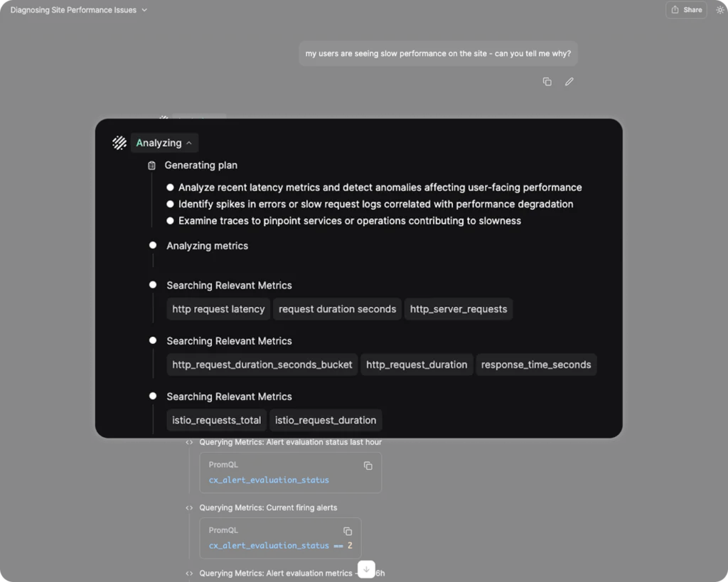The width and height of the screenshot is (728, 582).
Task: Click the 'cx_alert_evaluation_status == 2' query text
Action: [280, 546]
